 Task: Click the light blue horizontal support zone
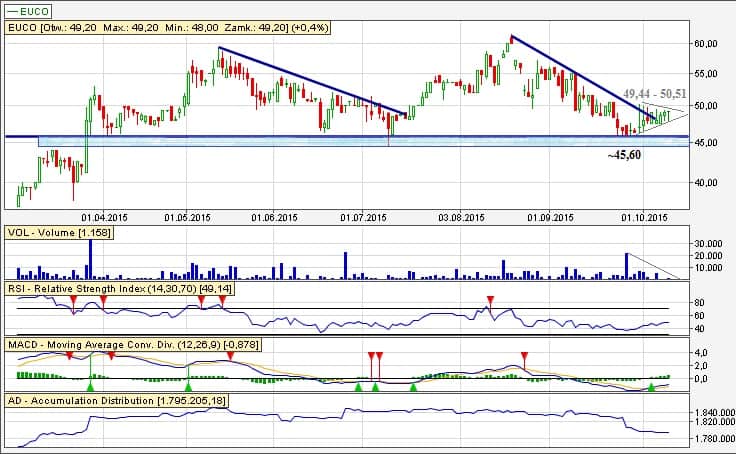(300, 142)
